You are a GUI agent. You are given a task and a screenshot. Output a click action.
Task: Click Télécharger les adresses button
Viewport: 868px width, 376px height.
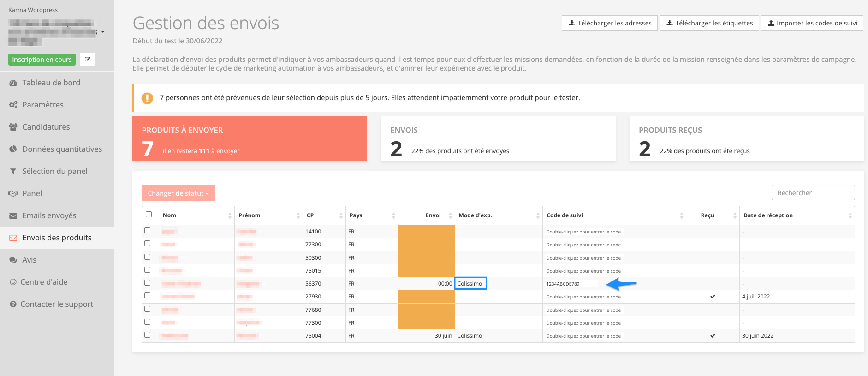(x=609, y=23)
